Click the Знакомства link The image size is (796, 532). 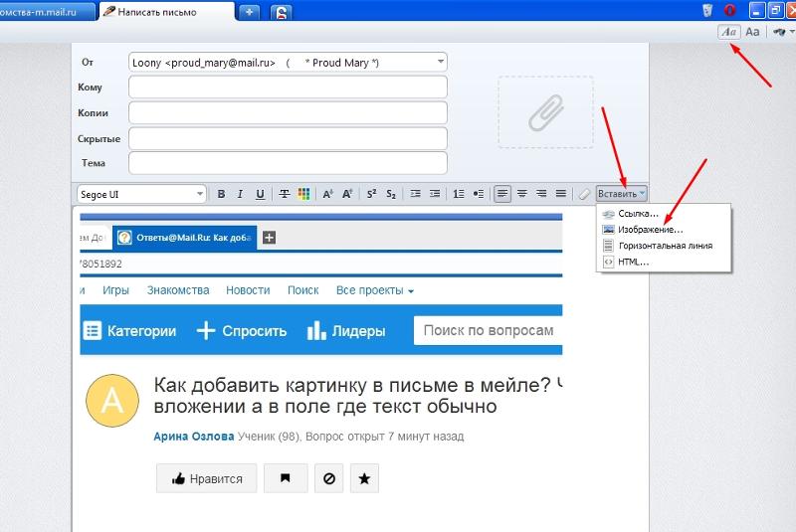tap(178, 290)
